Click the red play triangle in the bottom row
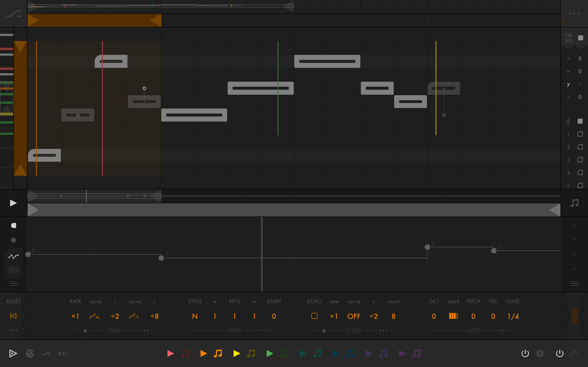The width and height of the screenshot is (588, 367). click(x=171, y=353)
